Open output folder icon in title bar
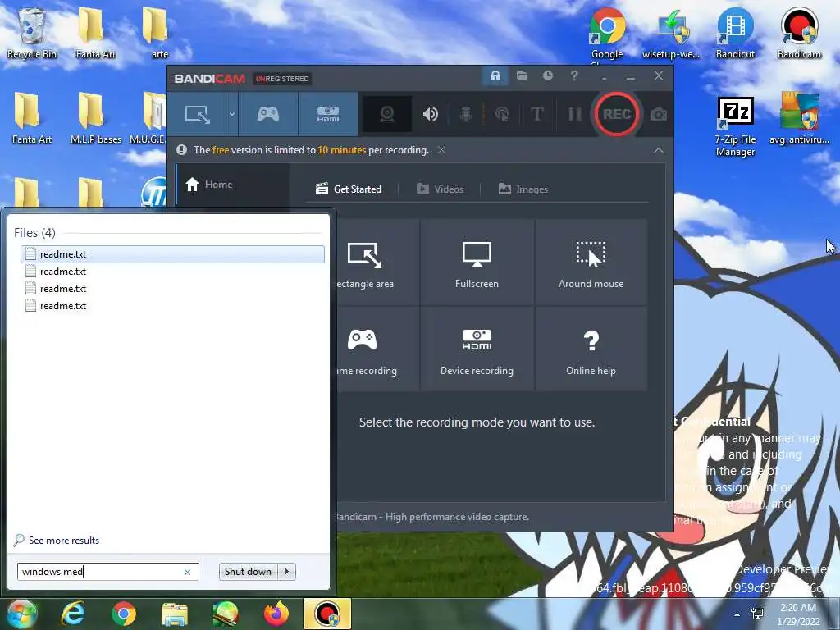Image resolution: width=840 pixels, height=630 pixels. coord(522,76)
